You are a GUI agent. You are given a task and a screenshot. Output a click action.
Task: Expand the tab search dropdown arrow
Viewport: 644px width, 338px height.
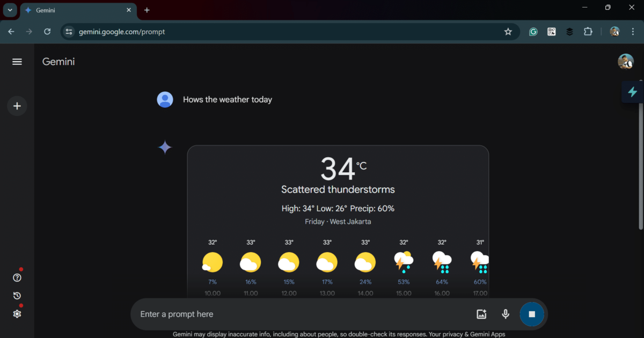[10, 10]
